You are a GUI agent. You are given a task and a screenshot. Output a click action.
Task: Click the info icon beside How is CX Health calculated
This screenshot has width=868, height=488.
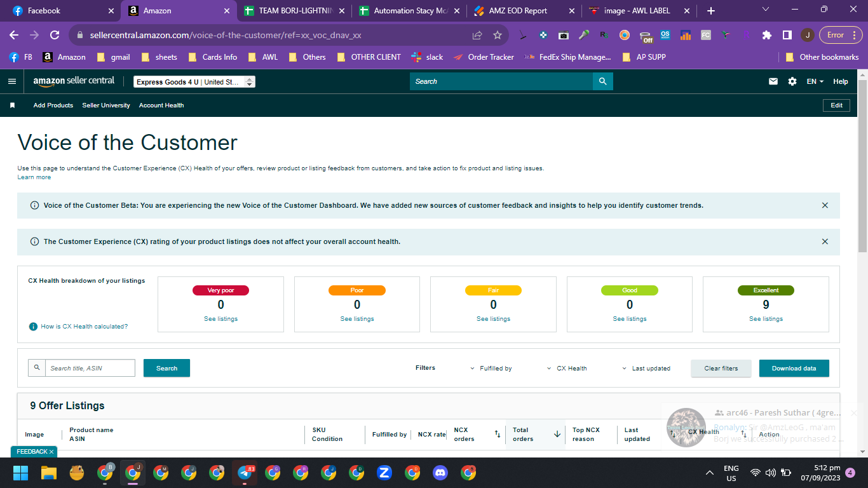coord(33,327)
